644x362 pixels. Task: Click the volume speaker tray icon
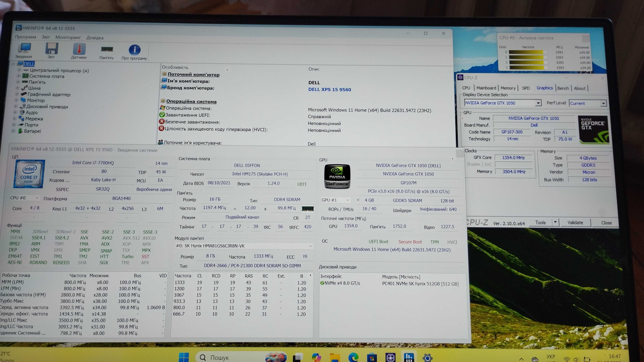[576, 359]
